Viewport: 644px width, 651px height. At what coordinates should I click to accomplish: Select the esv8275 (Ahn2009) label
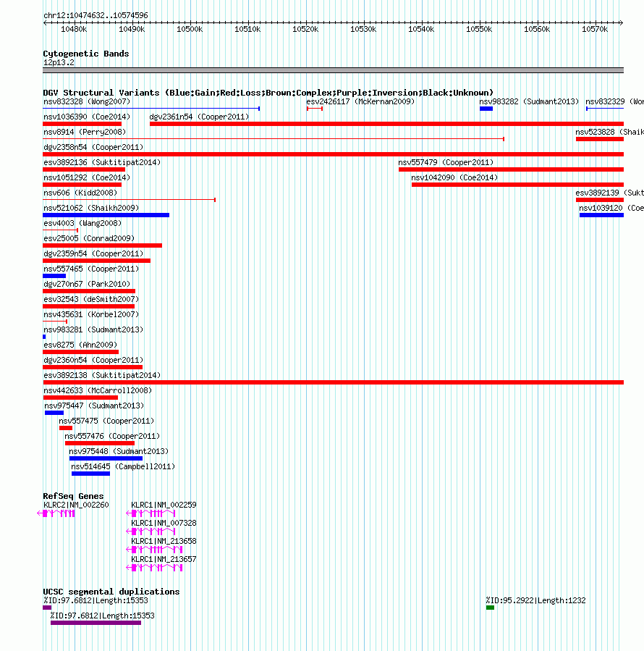(80, 345)
